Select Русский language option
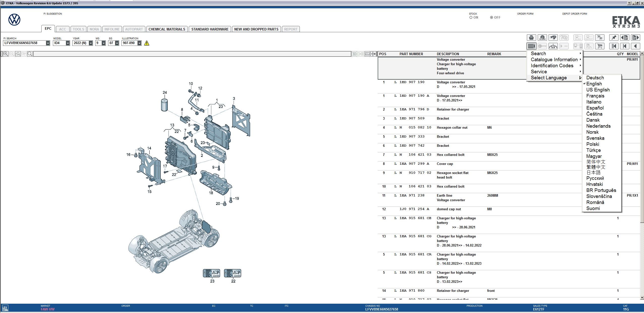The height and width of the screenshot is (313, 644). pyautogui.click(x=602, y=178)
